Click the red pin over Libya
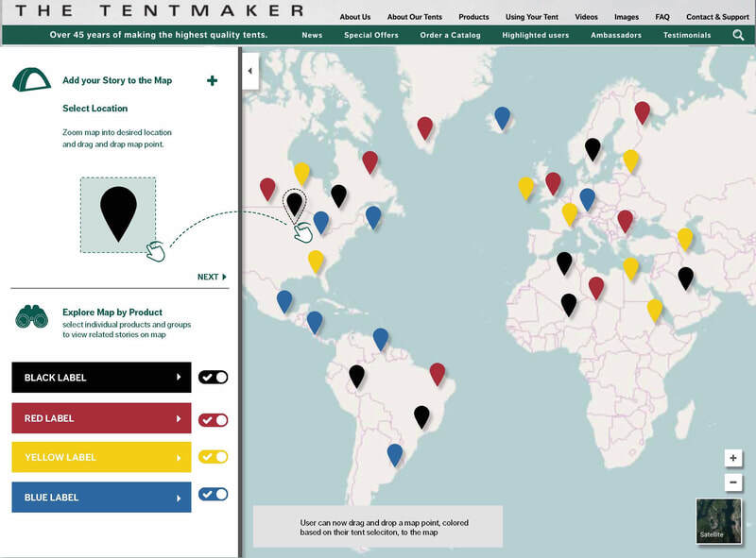This screenshot has height=558, width=756. coord(596,288)
